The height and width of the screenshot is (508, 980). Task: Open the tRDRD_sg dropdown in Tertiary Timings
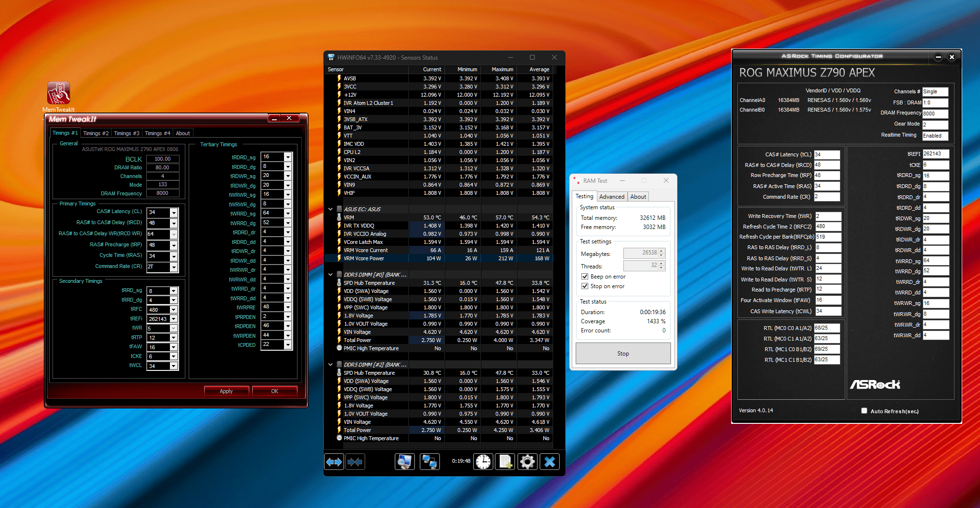tap(288, 157)
